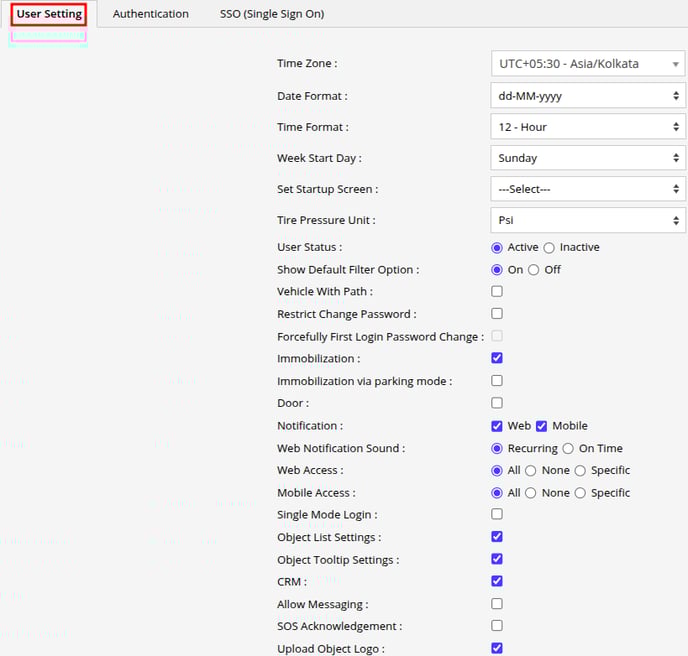Check the SOS Acknowledgement box

497,626
